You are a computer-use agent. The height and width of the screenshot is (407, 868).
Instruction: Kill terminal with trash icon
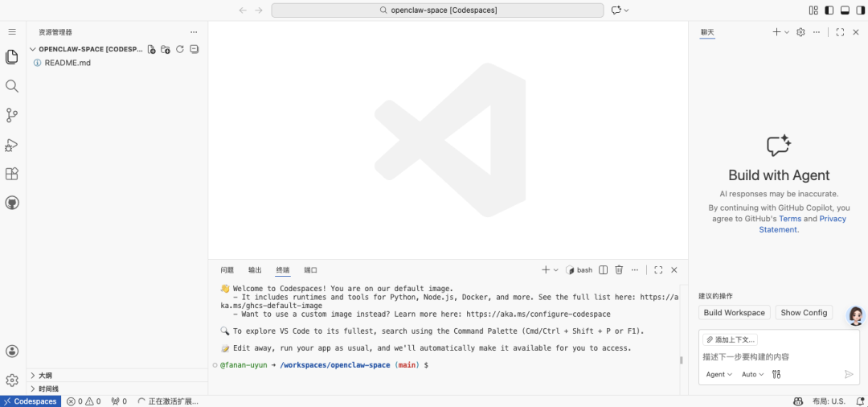[x=619, y=269]
